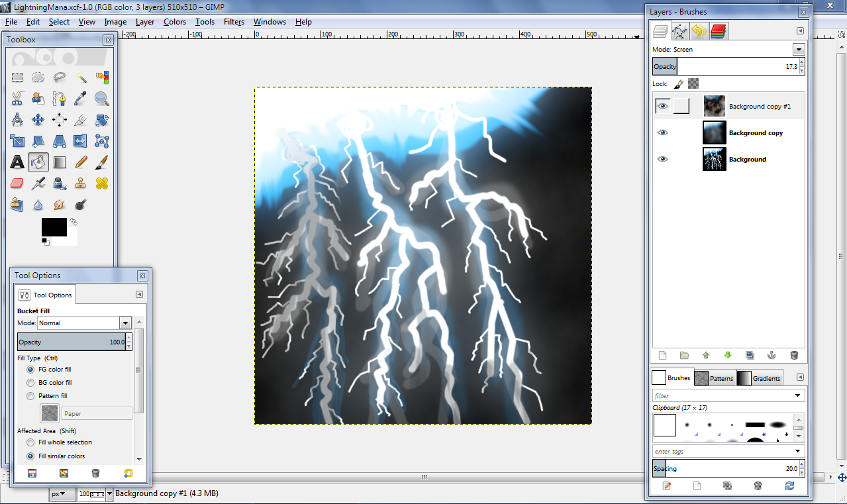
Task: Select the Heal bandage tool
Action: 102,183
